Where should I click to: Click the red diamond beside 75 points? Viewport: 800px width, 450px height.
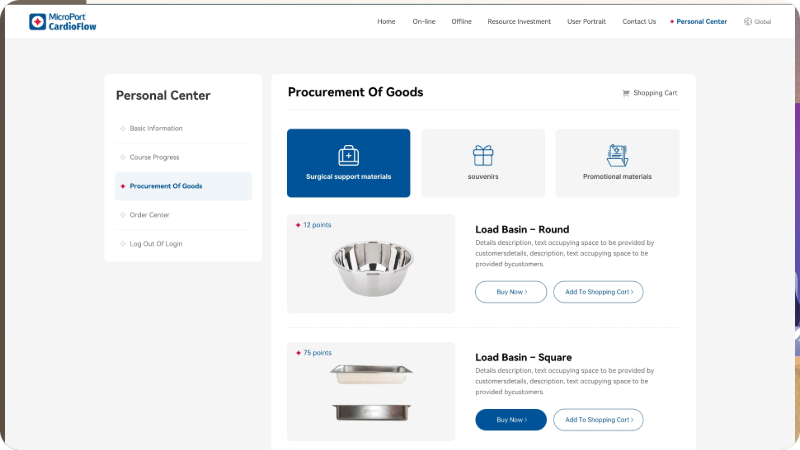point(298,353)
